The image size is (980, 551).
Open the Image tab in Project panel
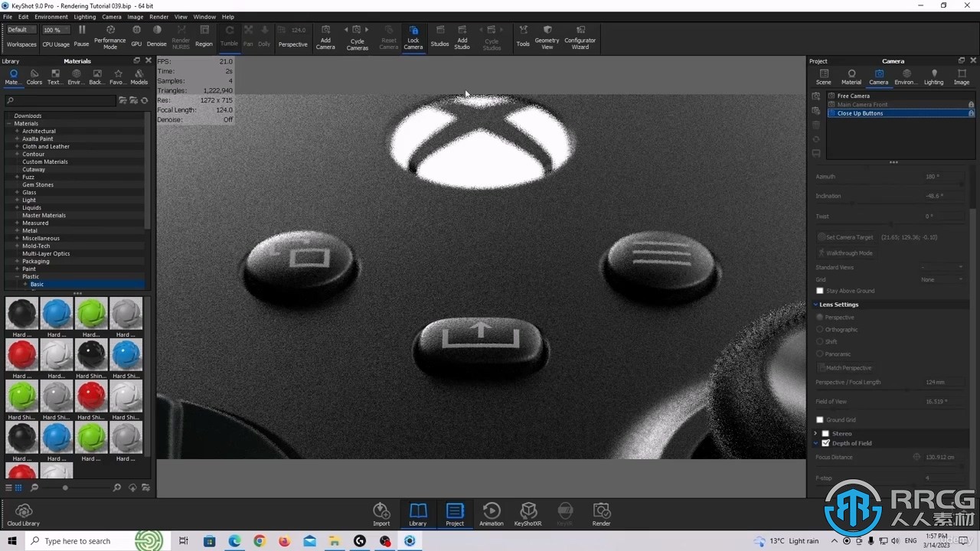pyautogui.click(x=962, y=77)
